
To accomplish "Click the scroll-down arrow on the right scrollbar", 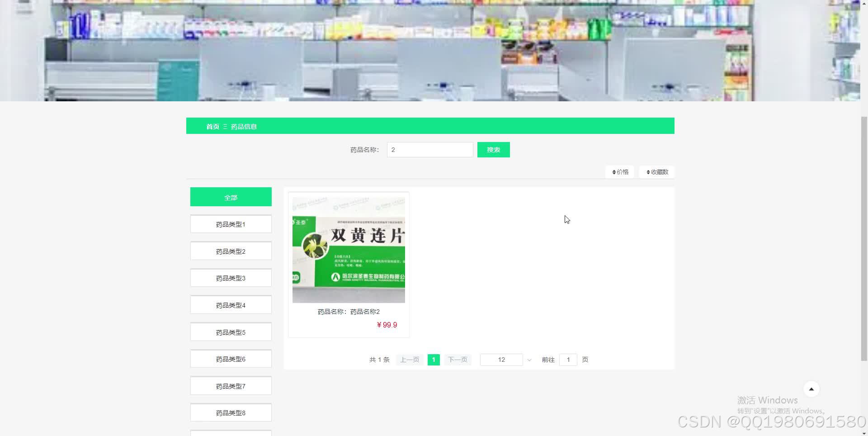I will pos(864,433).
